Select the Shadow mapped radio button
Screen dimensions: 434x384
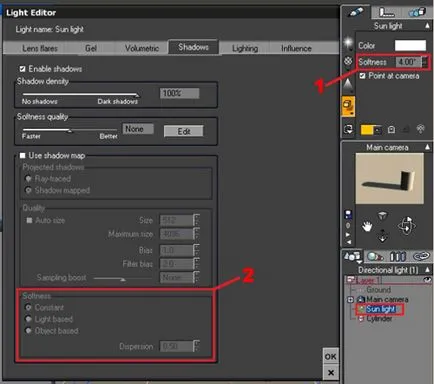28,191
